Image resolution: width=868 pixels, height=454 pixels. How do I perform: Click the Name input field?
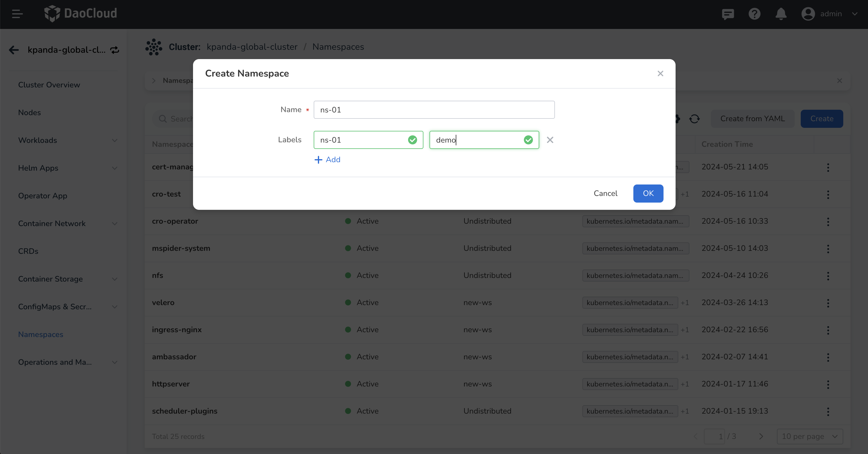point(434,110)
